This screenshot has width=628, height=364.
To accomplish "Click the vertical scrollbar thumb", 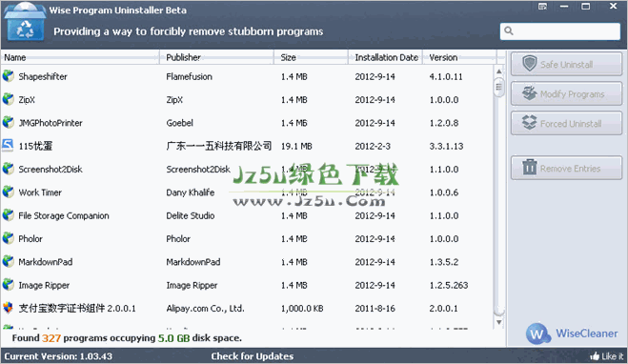I will coord(499,87).
